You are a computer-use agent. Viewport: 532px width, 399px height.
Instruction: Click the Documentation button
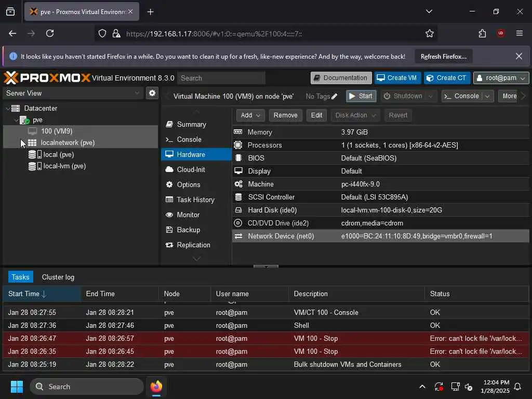click(x=341, y=78)
